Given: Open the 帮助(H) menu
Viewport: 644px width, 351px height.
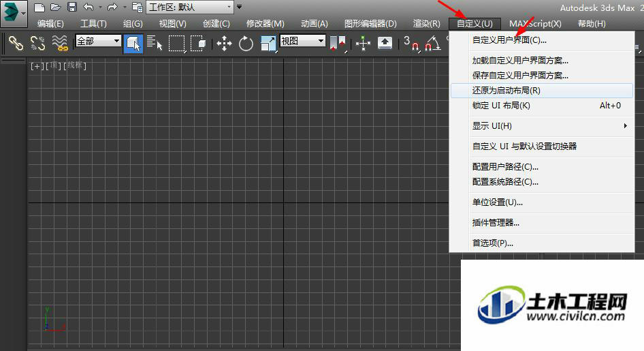Looking at the screenshot, I should click(x=592, y=23).
